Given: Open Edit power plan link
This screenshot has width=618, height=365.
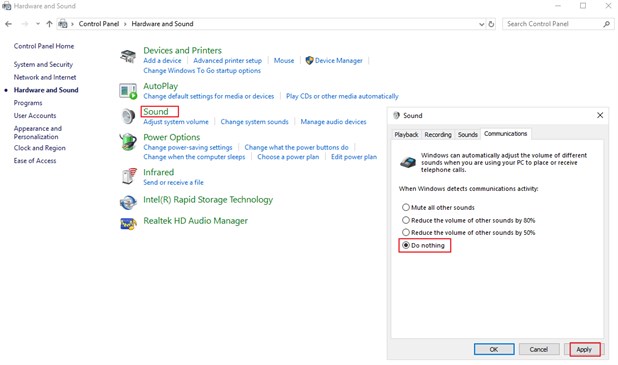Looking at the screenshot, I should coord(354,157).
